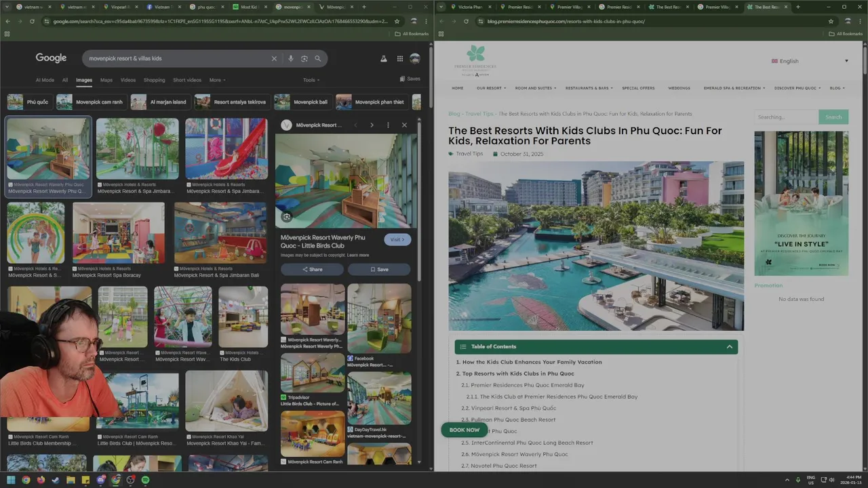Click the Premier Residences logo
This screenshot has height=488, width=868.
(475, 61)
